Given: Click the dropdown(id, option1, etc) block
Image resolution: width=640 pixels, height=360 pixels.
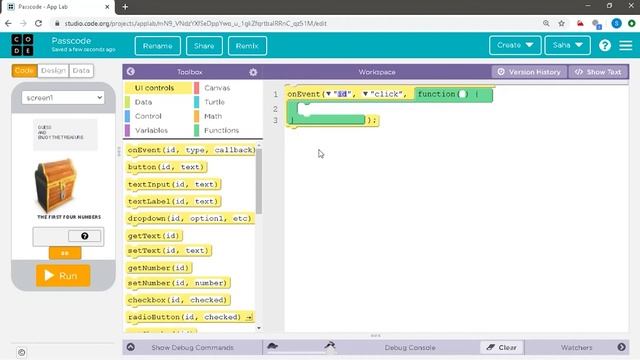Looking at the screenshot, I should (x=190, y=218).
